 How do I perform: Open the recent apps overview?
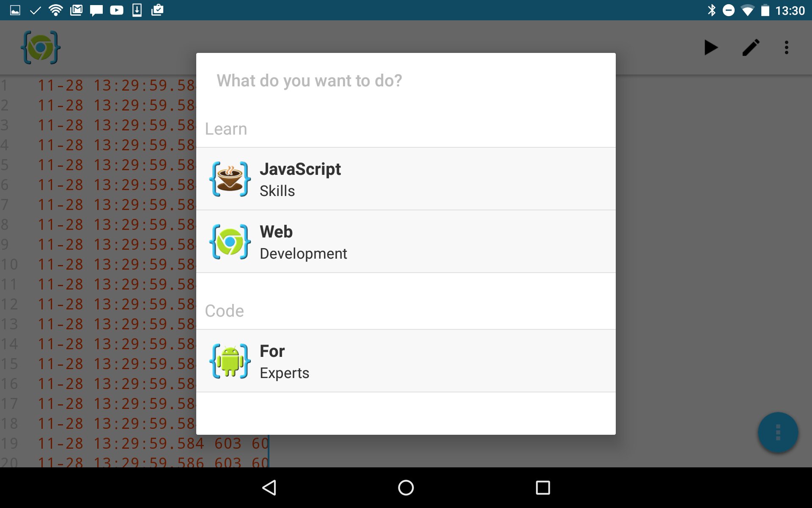coord(543,488)
